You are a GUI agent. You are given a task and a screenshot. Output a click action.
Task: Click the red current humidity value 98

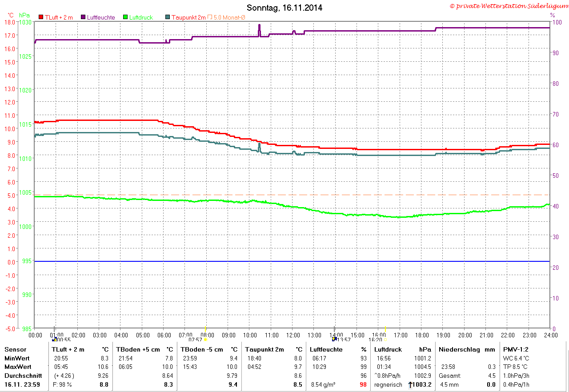click(363, 385)
